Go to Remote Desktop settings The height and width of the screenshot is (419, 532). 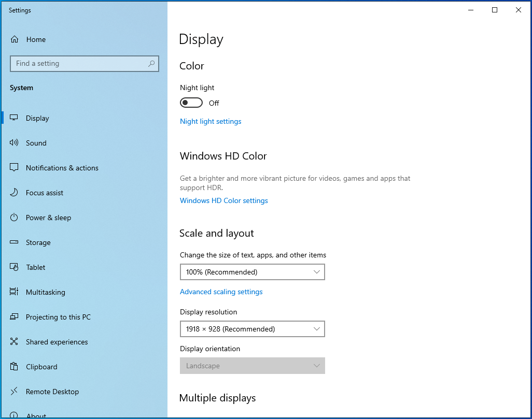(52, 392)
